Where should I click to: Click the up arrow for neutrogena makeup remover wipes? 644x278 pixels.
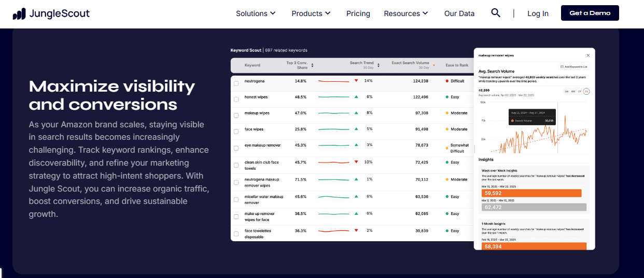pyautogui.click(x=356, y=179)
